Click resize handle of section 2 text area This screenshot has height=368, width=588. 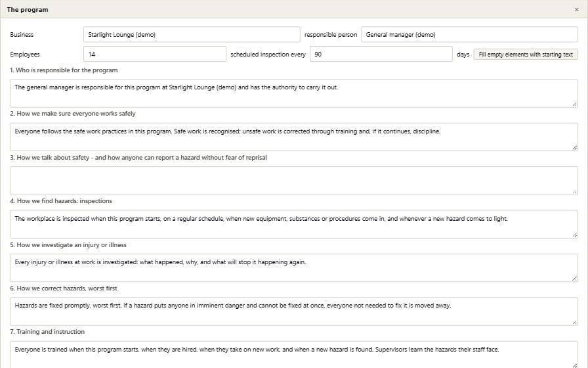pyautogui.click(x=574, y=148)
